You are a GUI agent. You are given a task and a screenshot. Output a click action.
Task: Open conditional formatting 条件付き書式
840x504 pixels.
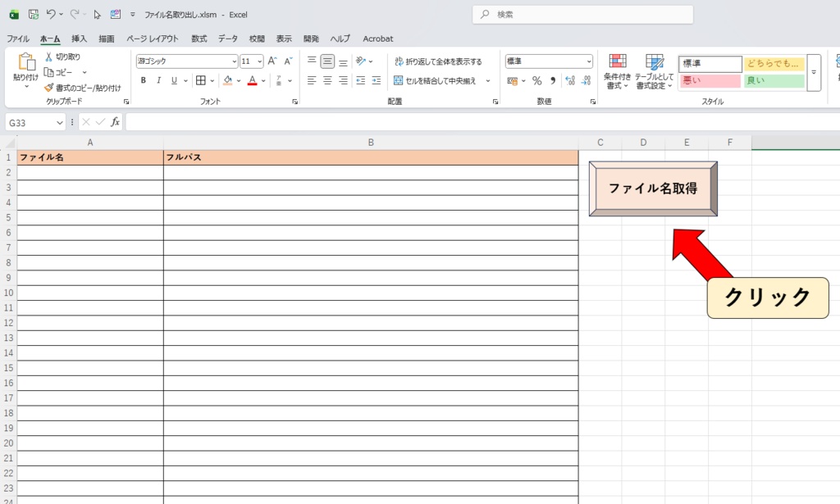click(617, 71)
